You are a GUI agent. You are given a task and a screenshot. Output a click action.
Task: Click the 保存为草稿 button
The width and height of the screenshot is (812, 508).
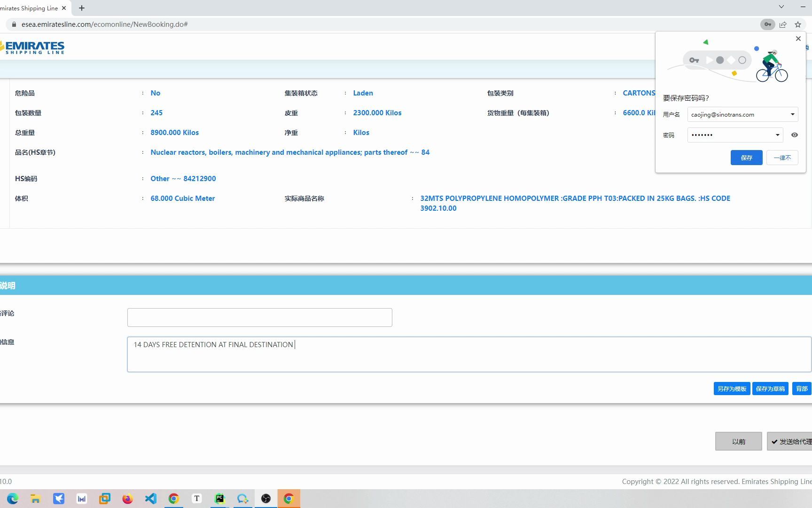coord(770,389)
